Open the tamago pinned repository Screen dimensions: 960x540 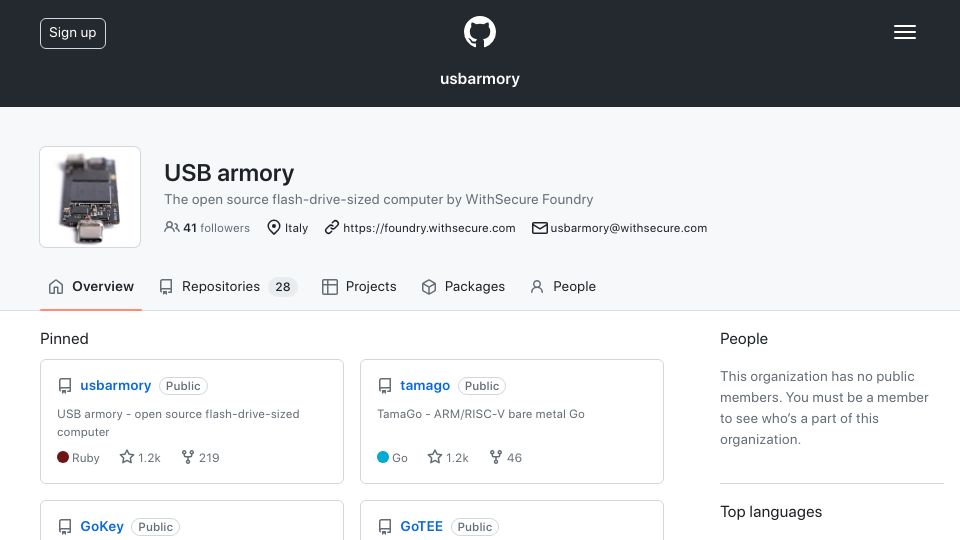pos(425,386)
